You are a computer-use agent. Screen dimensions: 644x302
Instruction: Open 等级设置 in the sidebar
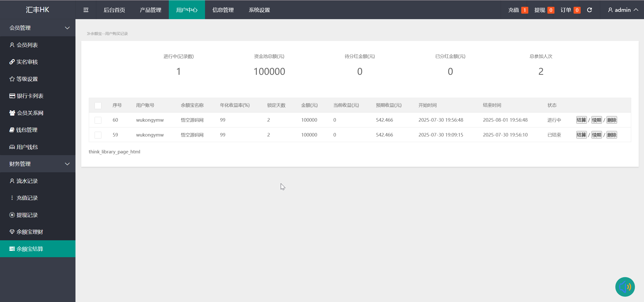(27, 79)
